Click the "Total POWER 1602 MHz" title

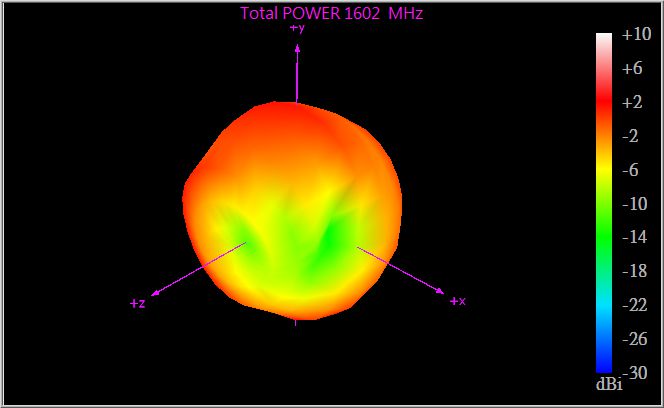332,14
